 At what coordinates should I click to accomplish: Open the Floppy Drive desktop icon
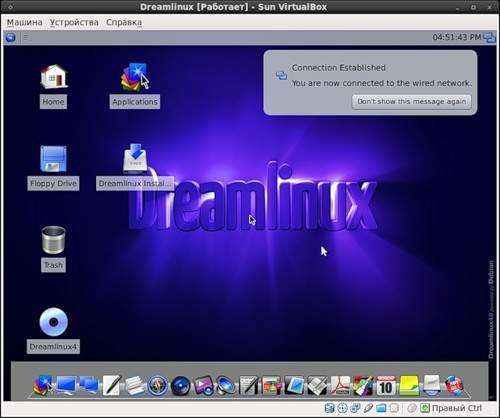[x=53, y=159]
